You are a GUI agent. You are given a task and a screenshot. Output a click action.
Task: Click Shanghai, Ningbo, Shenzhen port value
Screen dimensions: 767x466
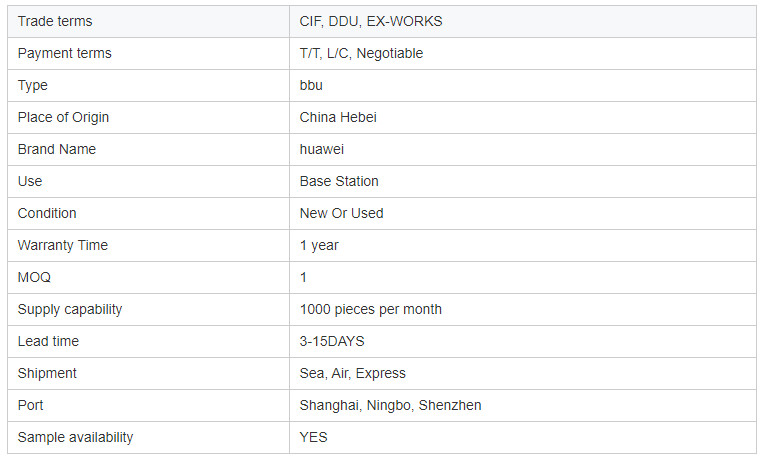tap(390, 405)
